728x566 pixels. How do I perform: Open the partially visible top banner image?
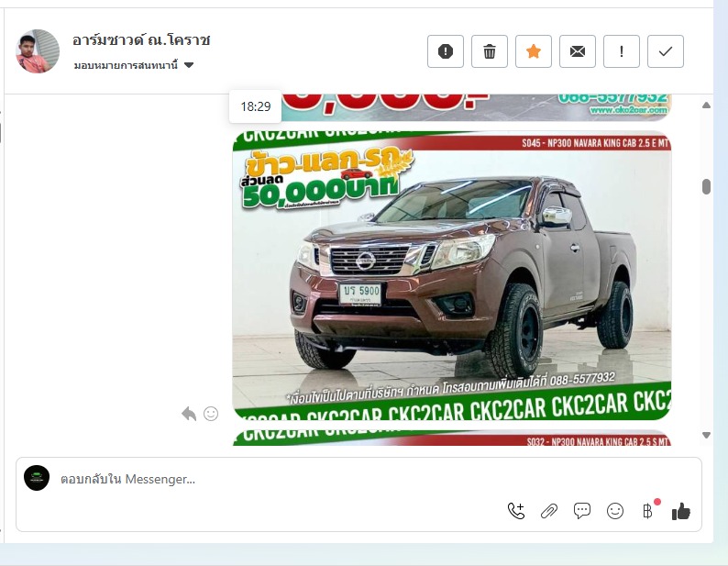click(x=475, y=107)
